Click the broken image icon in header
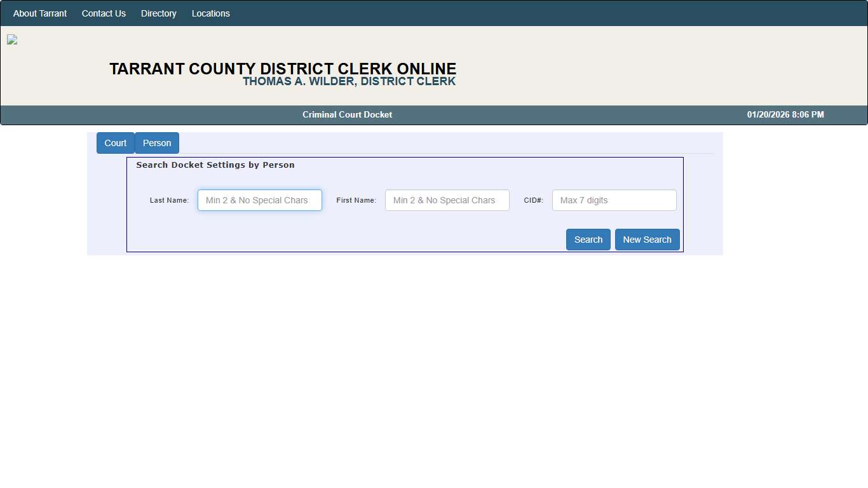Image resolution: width=868 pixels, height=488 pixels. [x=11, y=39]
